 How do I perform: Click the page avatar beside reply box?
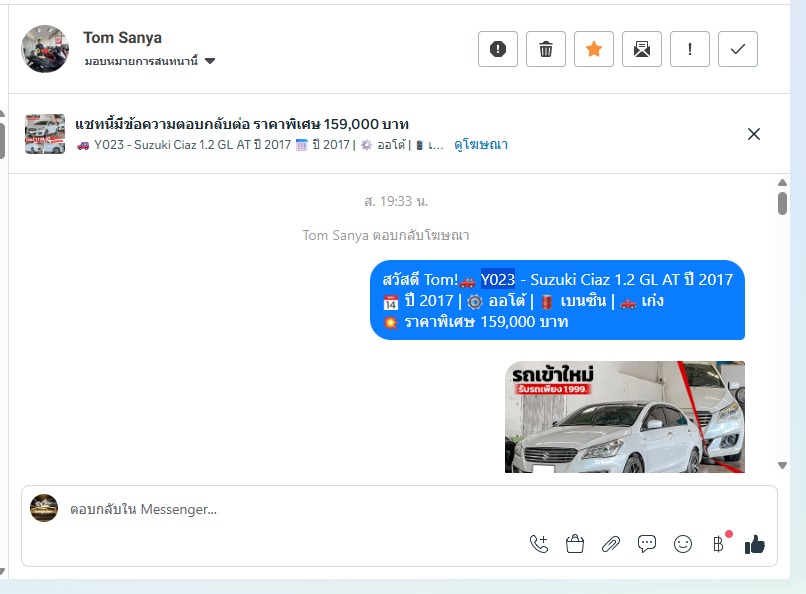pos(44,508)
